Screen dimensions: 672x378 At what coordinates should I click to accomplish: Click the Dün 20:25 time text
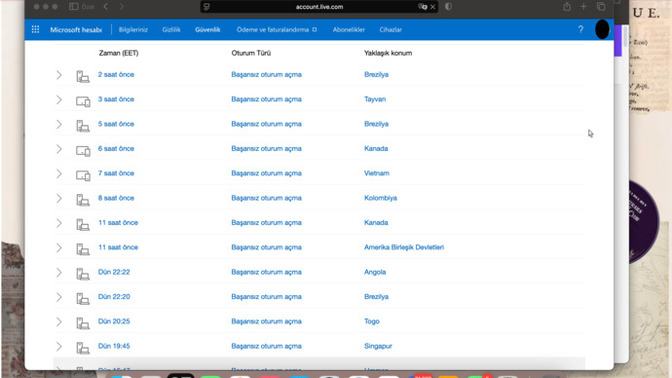114,321
